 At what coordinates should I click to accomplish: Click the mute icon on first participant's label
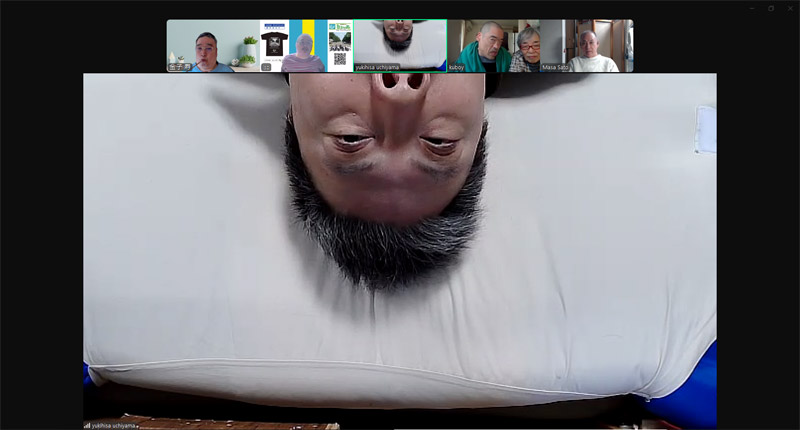point(172,67)
